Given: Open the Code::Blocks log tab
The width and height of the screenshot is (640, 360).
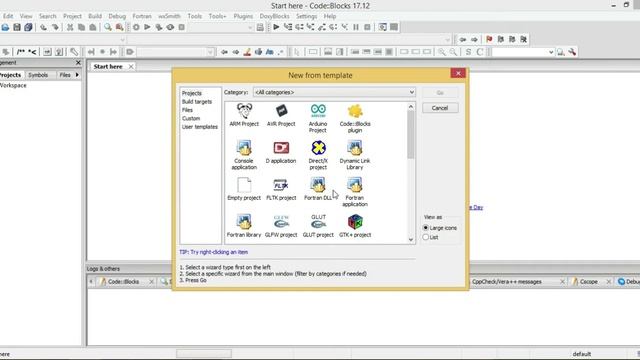Looking at the screenshot, I should point(123,282).
